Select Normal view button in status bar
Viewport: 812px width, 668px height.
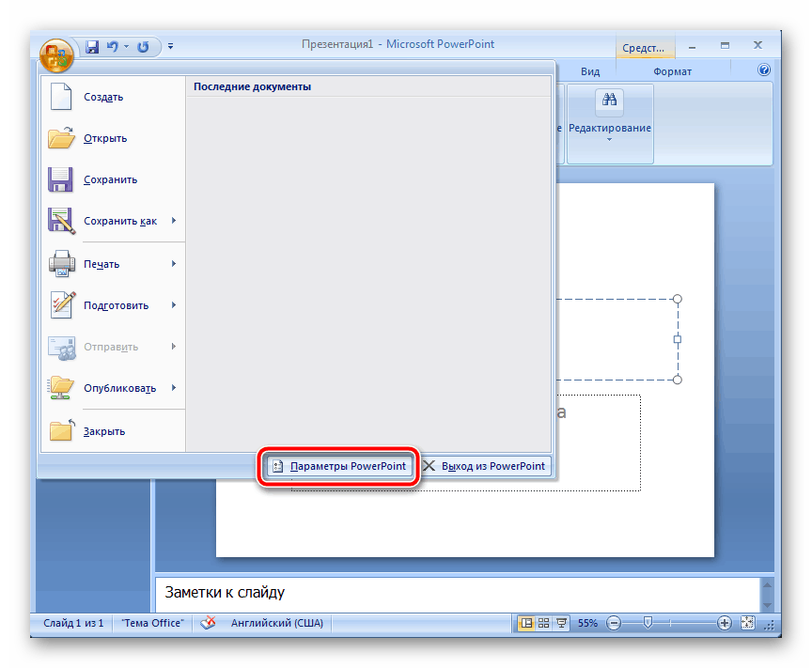526,622
